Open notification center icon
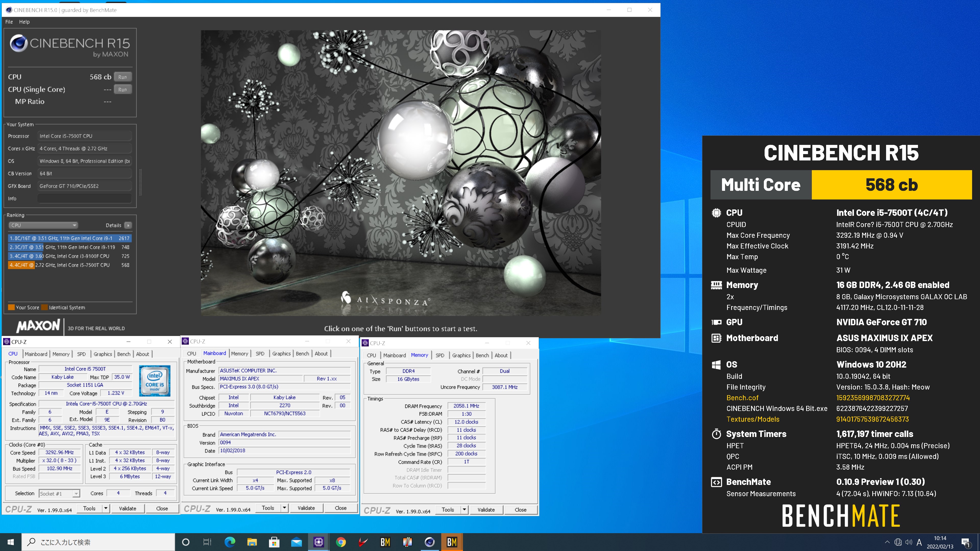Viewport: 980px width, 551px height. (x=965, y=542)
